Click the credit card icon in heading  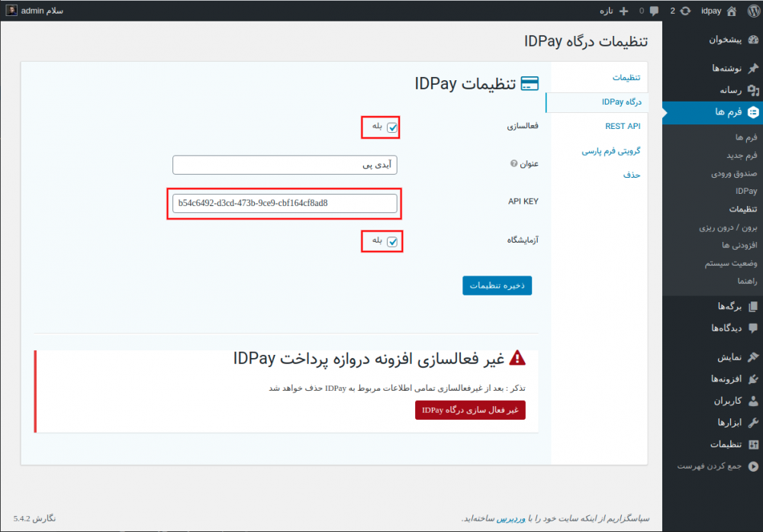(530, 84)
